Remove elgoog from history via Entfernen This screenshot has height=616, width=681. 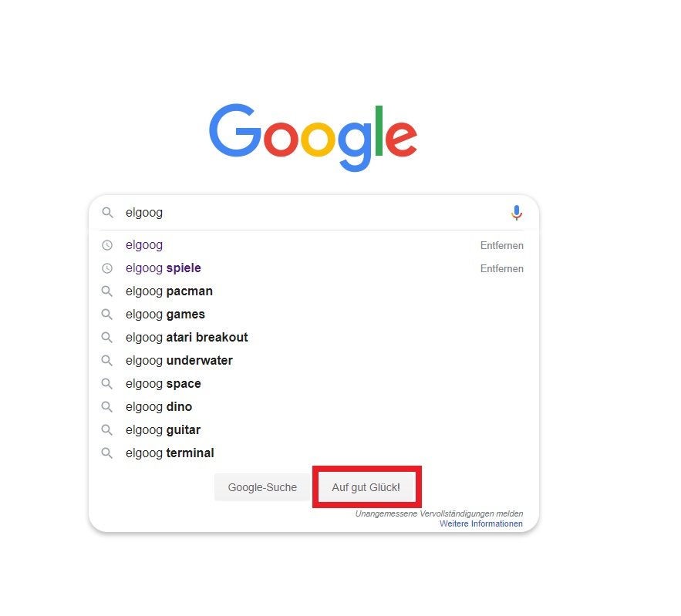(x=501, y=245)
